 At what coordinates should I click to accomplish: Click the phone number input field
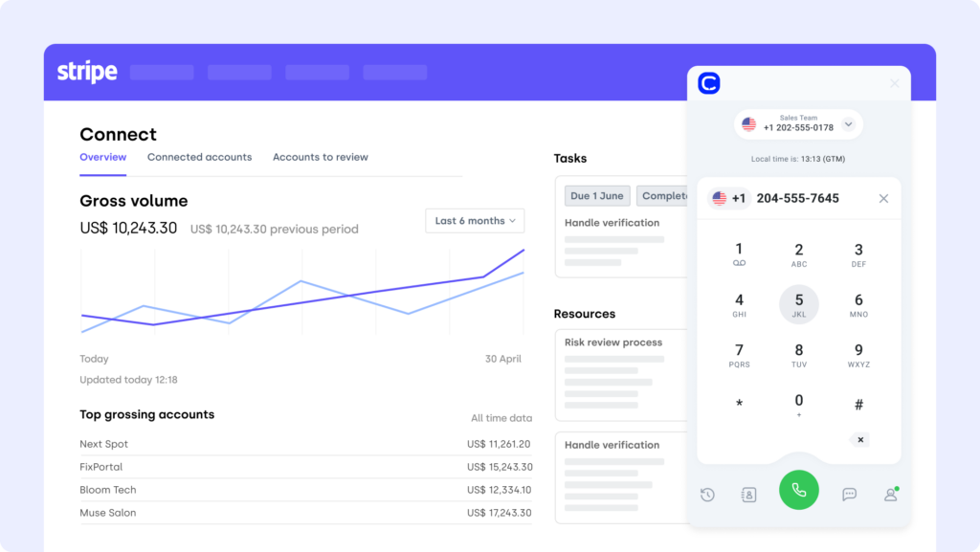point(809,199)
